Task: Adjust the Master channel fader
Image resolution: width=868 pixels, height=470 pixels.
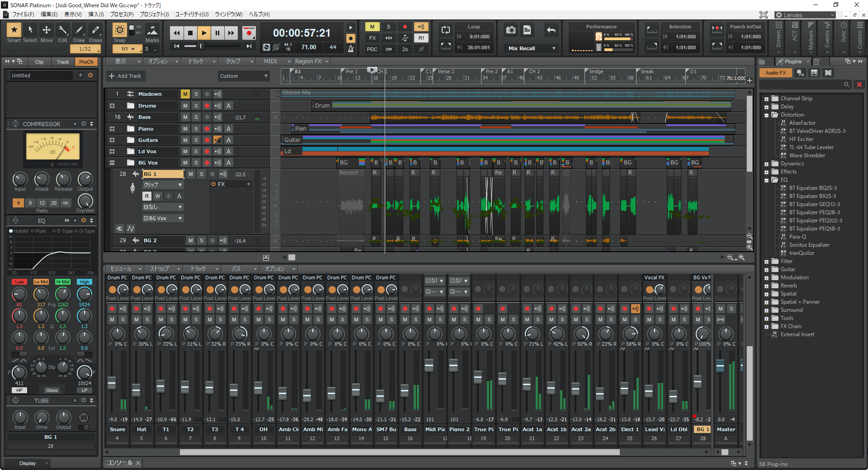Action: coord(720,366)
